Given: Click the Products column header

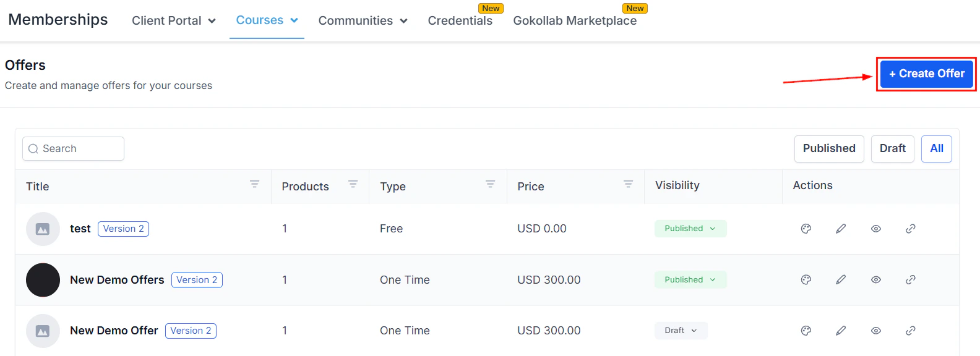Looking at the screenshot, I should tap(305, 187).
